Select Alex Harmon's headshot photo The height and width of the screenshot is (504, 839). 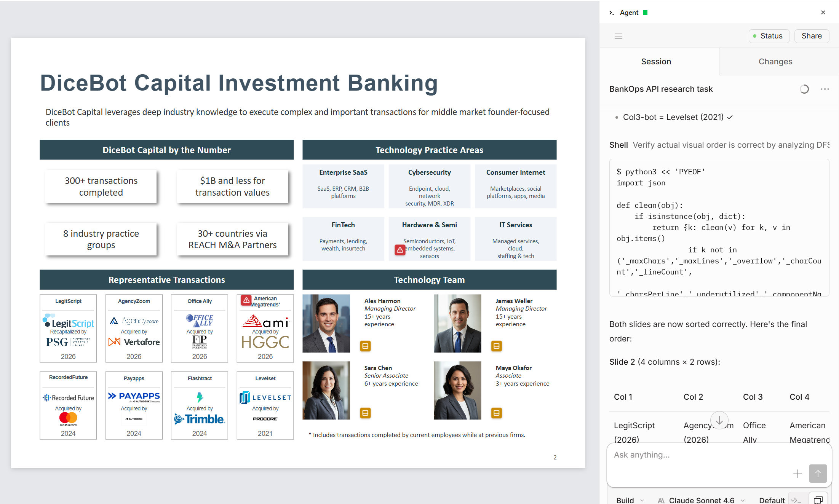[x=326, y=324]
